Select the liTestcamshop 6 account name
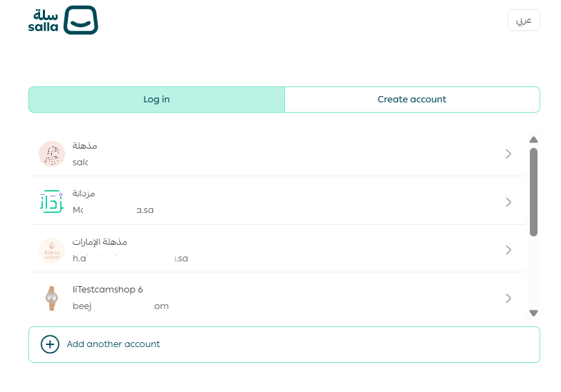The height and width of the screenshot is (392, 561). pos(108,290)
